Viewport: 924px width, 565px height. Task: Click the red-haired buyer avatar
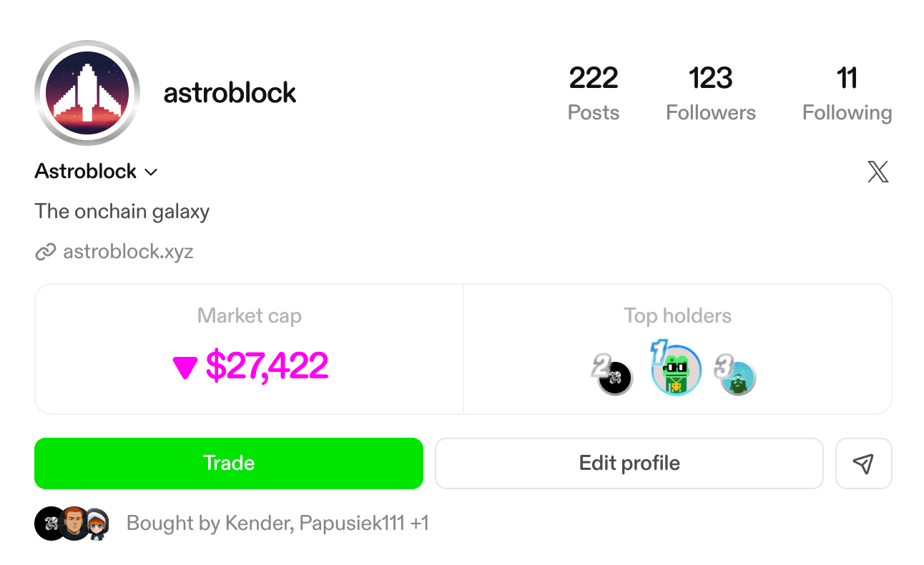coord(73,524)
